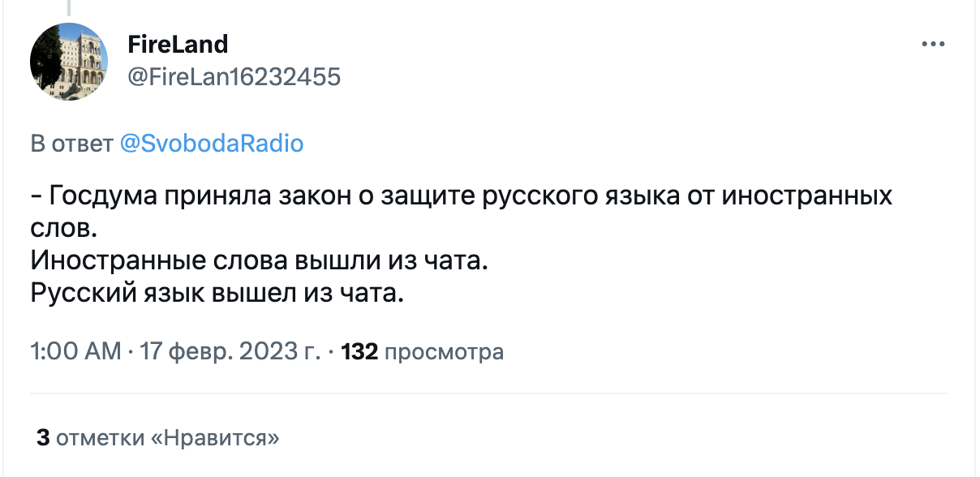Open the FireLand display name profile
Viewport: 980px width, 477px height.
[x=178, y=43]
